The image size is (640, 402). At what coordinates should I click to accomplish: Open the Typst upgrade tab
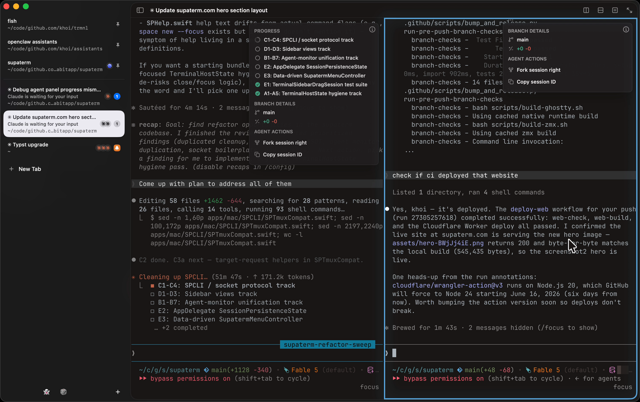coord(63,148)
